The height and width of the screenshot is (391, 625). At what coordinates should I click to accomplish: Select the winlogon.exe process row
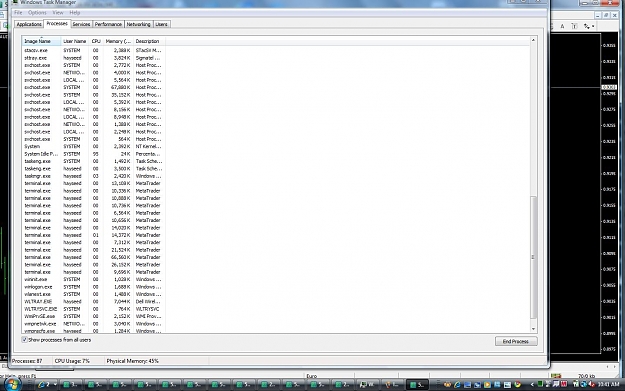[94, 287]
